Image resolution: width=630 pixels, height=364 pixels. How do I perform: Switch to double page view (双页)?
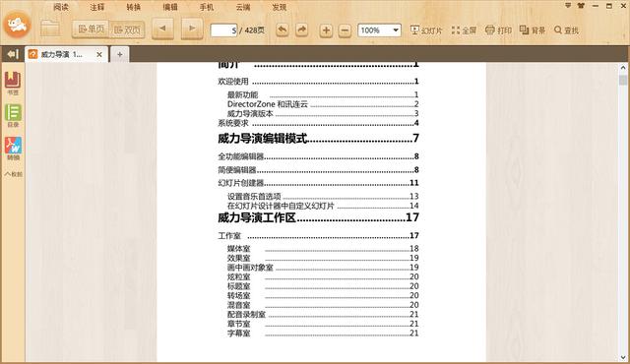tap(127, 30)
